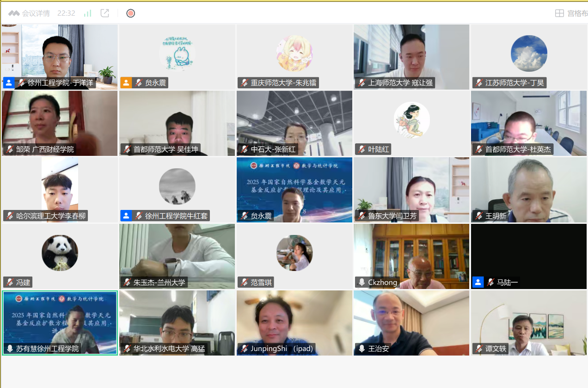
Task: Open the 会议详情 meeting details
Action: click(x=36, y=13)
